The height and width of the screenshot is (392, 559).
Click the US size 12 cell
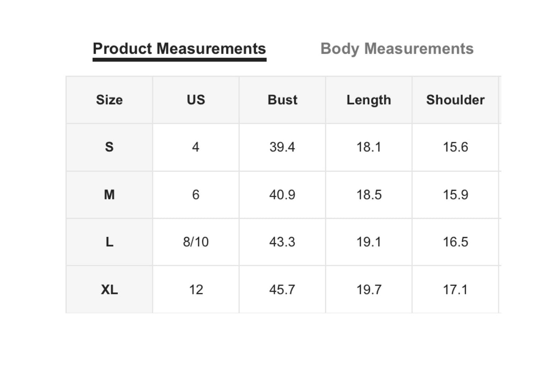tap(196, 289)
